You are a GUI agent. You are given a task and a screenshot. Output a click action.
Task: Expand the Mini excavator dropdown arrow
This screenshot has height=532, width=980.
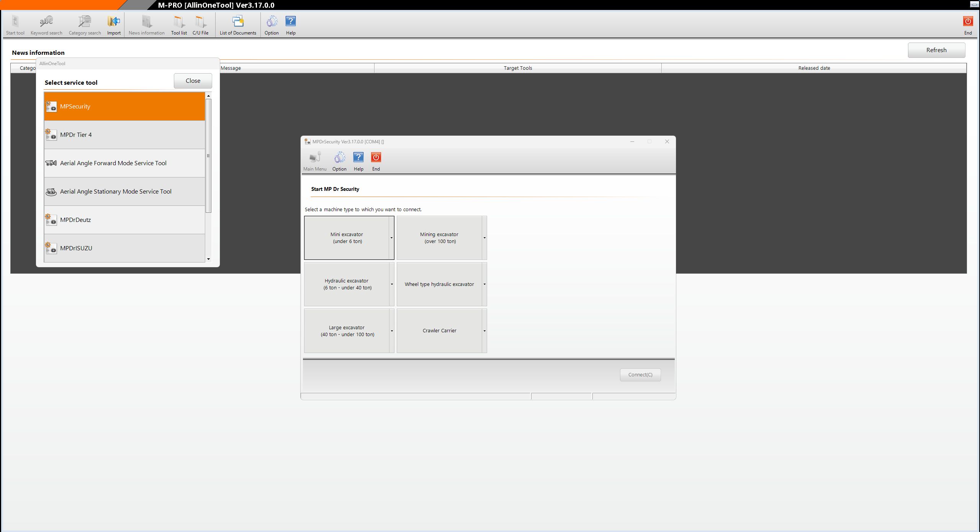(391, 238)
